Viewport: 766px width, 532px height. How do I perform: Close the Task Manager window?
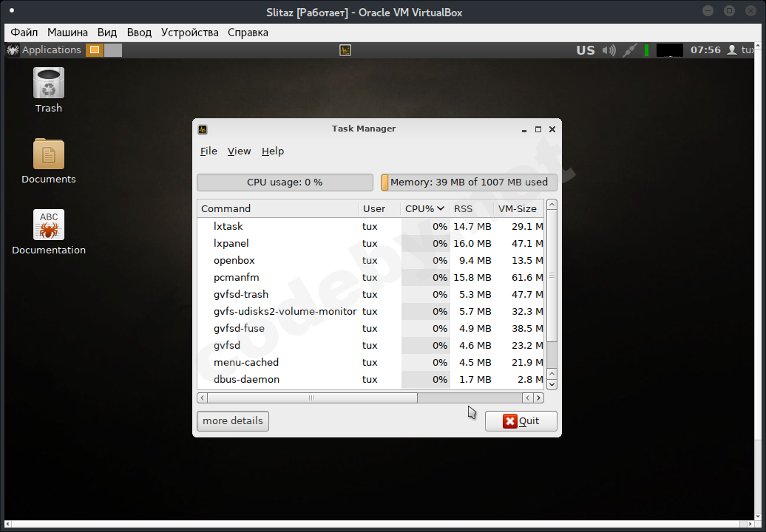tap(552, 129)
